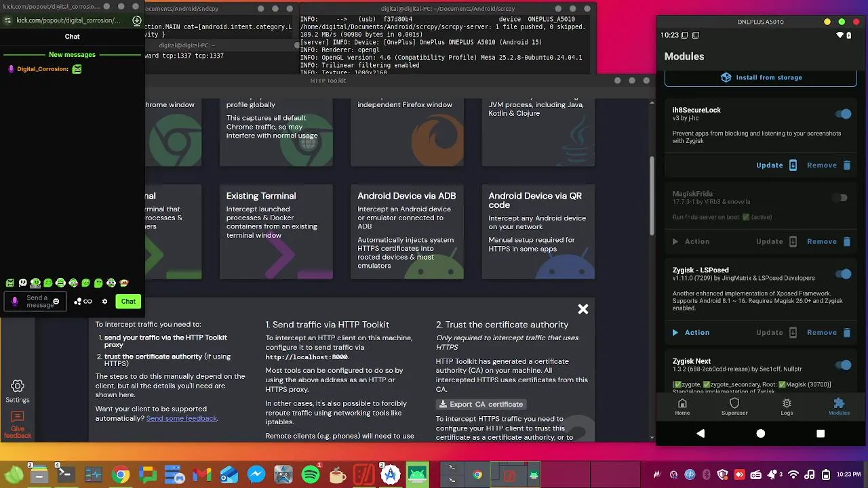Viewport: 868px width, 488px height.
Task: Click Export CA certificate button
Action: click(481, 404)
